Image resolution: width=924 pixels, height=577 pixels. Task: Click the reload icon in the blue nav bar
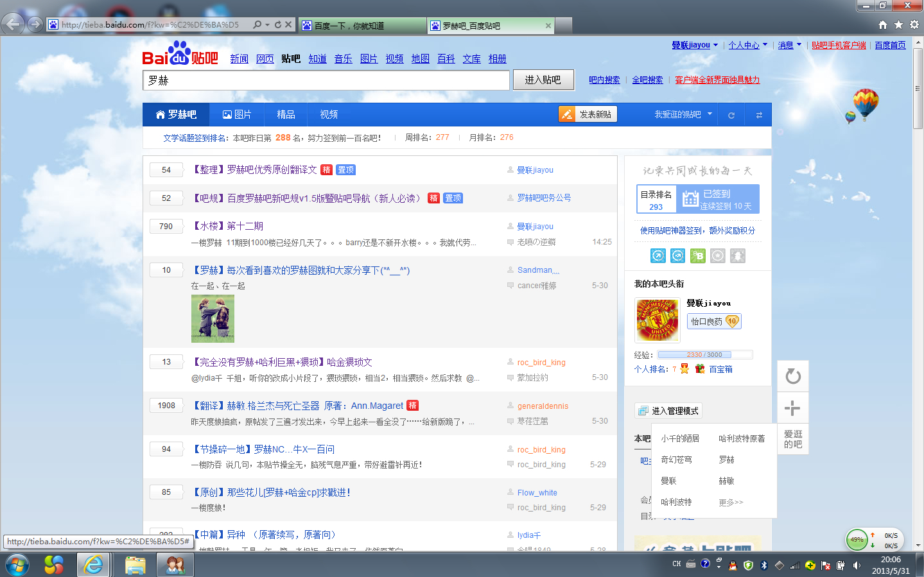click(731, 115)
